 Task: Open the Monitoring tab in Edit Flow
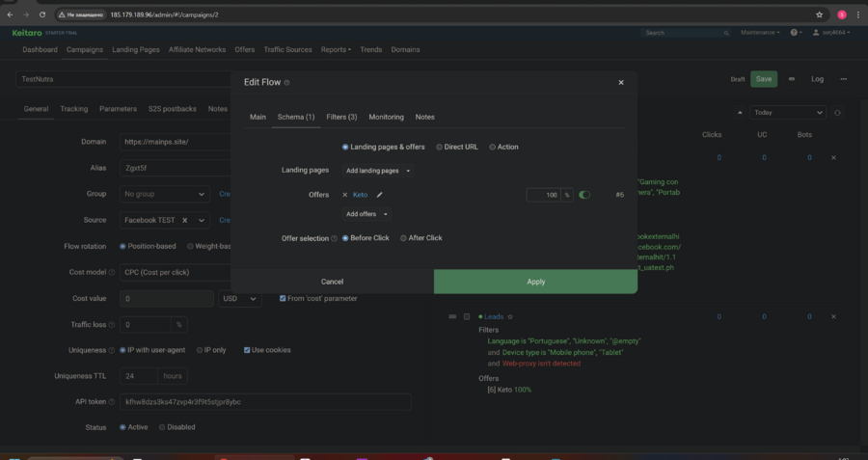386,117
